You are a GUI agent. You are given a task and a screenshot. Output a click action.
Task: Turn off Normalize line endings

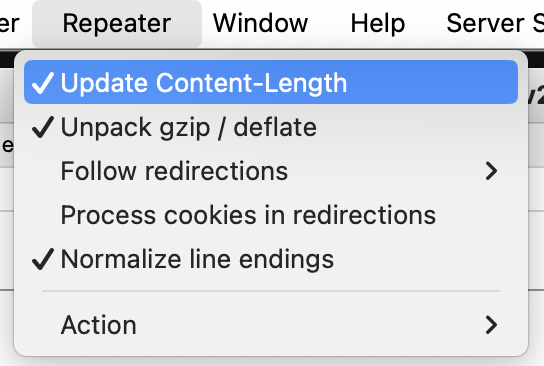pyautogui.click(x=271, y=259)
